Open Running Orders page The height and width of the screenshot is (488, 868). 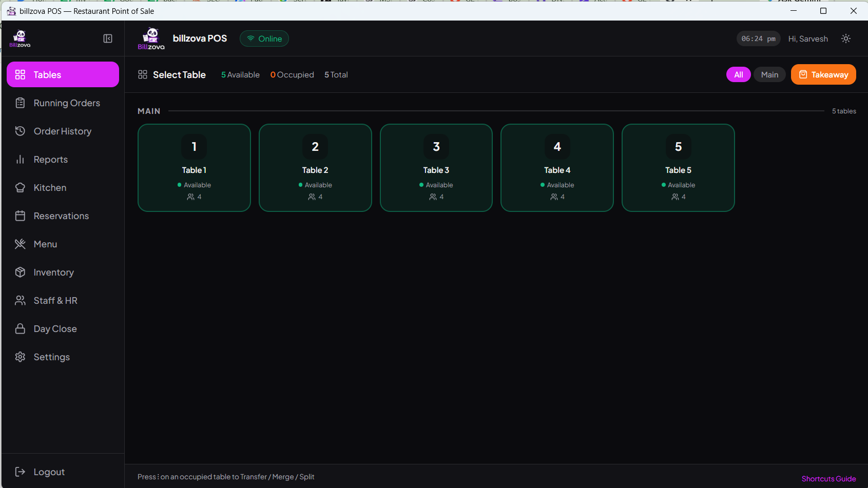pos(63,103)
